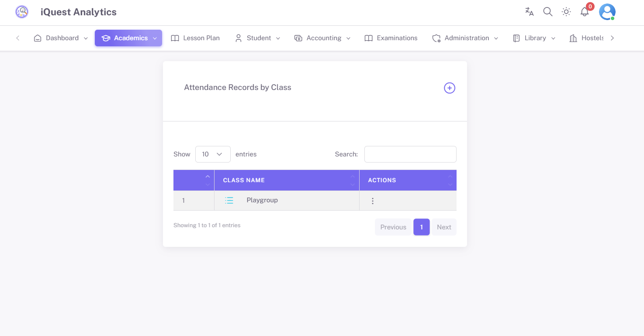Click into the Search input field

[x=410, y=154]
